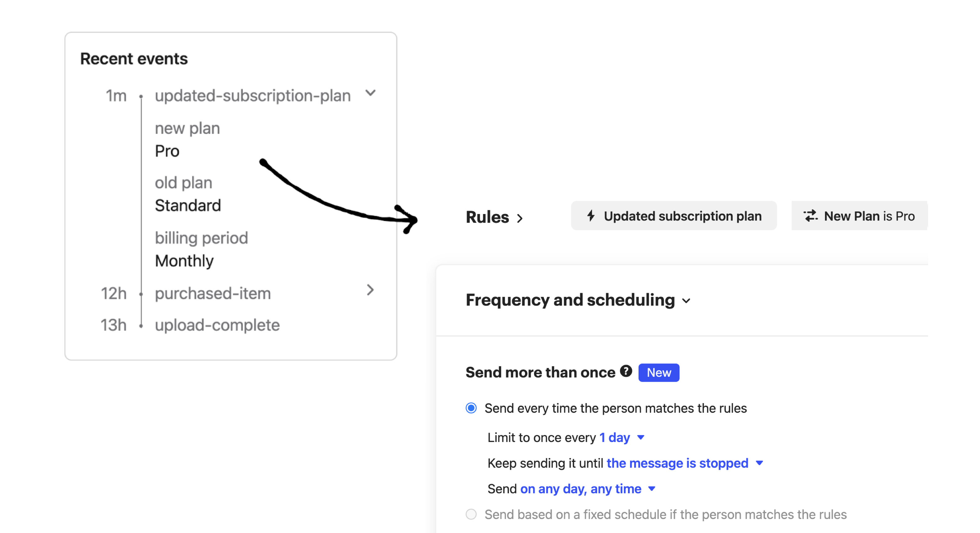Click the 'New Plan is Pro' rule chip
The image size is (980, 533).
(x=860, y=216)
